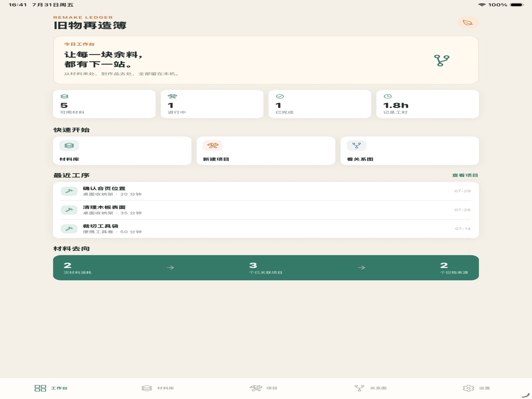
Task: Click the 材料库 quick start layers icon
Action: (x=69, y=146)
